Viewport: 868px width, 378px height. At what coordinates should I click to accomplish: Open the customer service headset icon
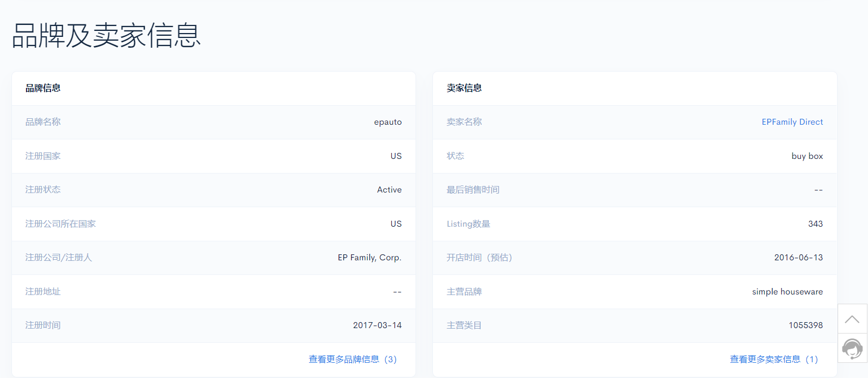pos(852,348)
